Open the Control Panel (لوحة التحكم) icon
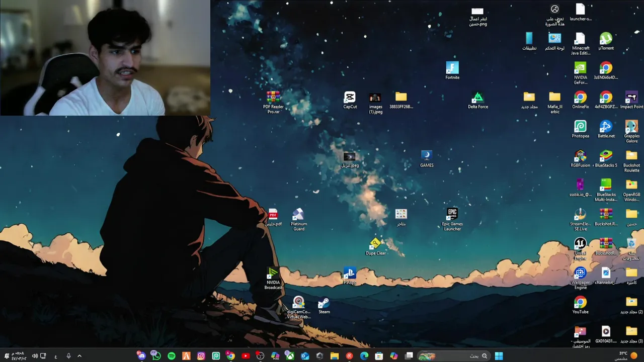644x362 pixels. (x=554, y=40)
